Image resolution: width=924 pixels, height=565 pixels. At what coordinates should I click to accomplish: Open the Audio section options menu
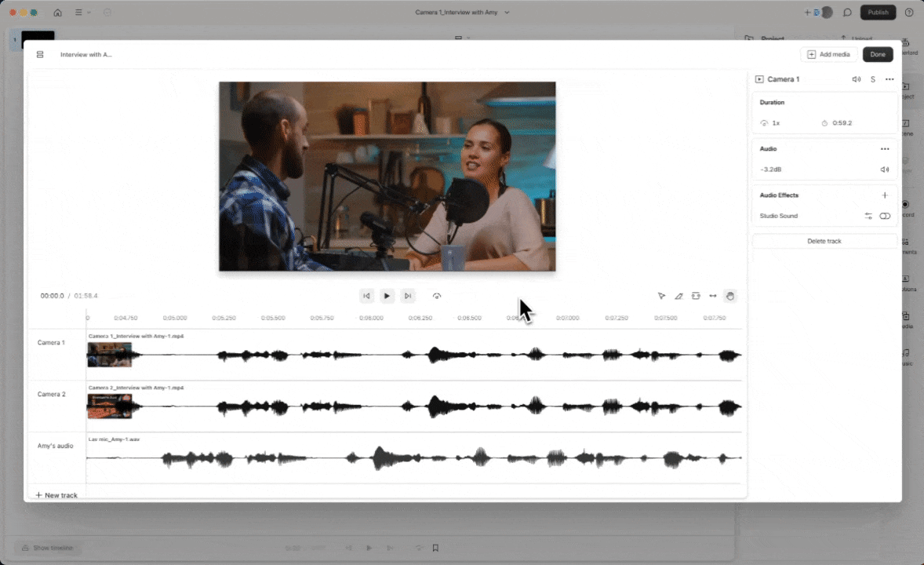(886, 148)
